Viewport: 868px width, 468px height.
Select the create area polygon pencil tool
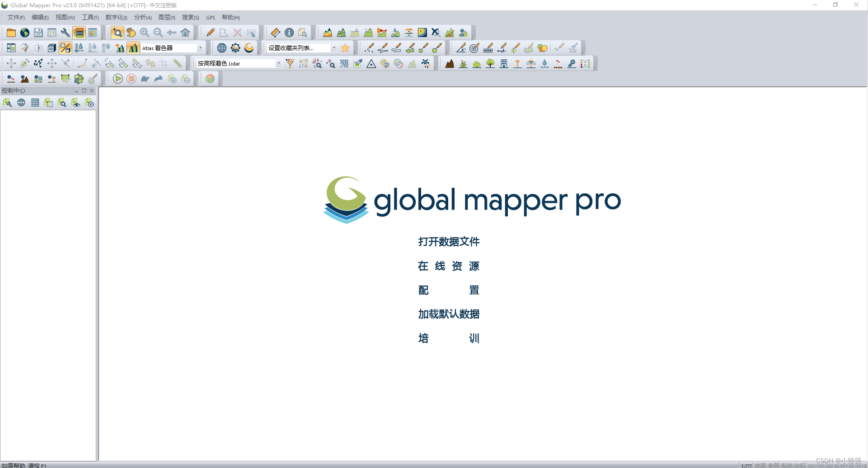[410, 48]
